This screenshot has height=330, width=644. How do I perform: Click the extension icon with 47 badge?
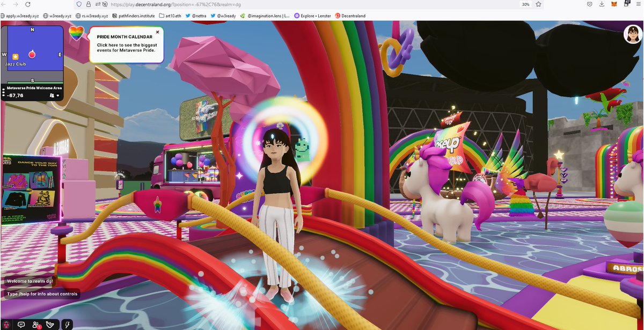626,4
